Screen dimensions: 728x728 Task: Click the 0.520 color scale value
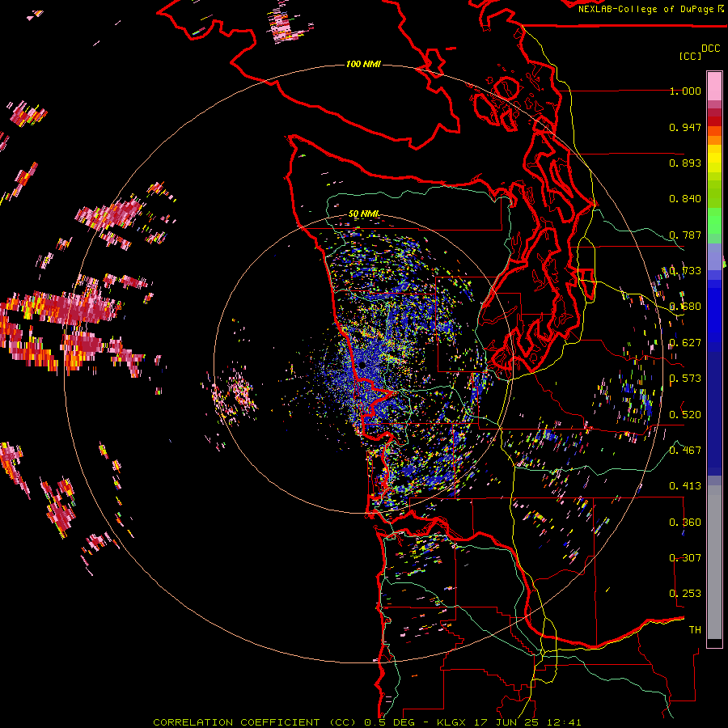point(685,414)
